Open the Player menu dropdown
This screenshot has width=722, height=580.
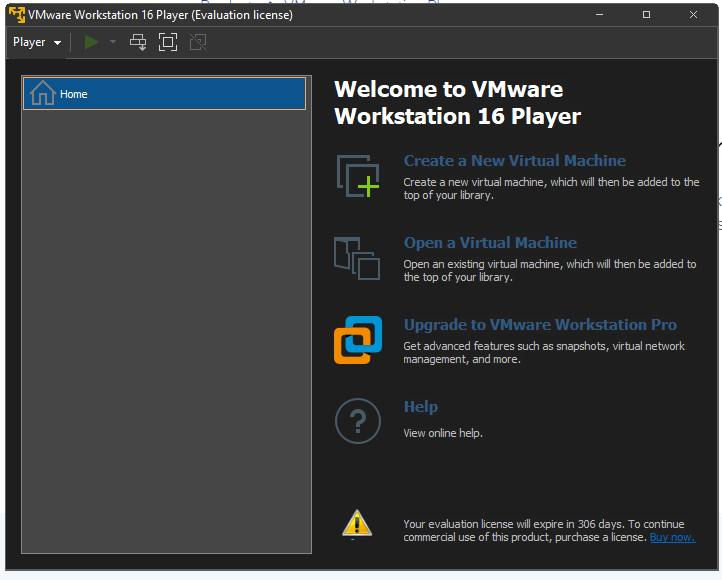37,42
